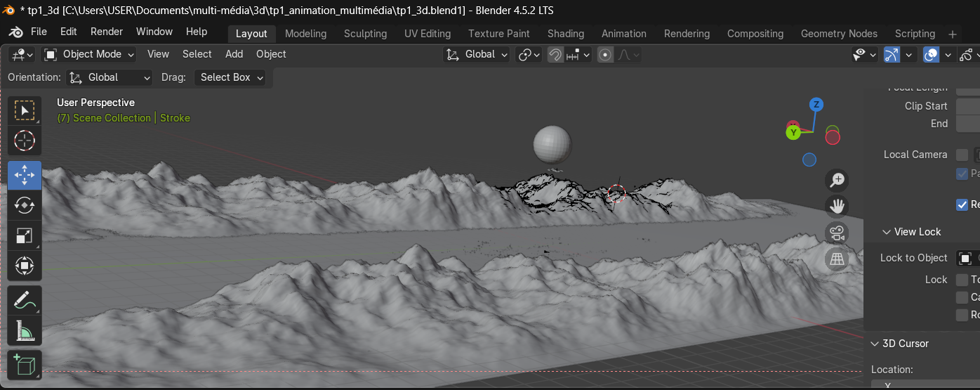
Task: Switch perspective/orthographic with grid icon
Action: 836,260
